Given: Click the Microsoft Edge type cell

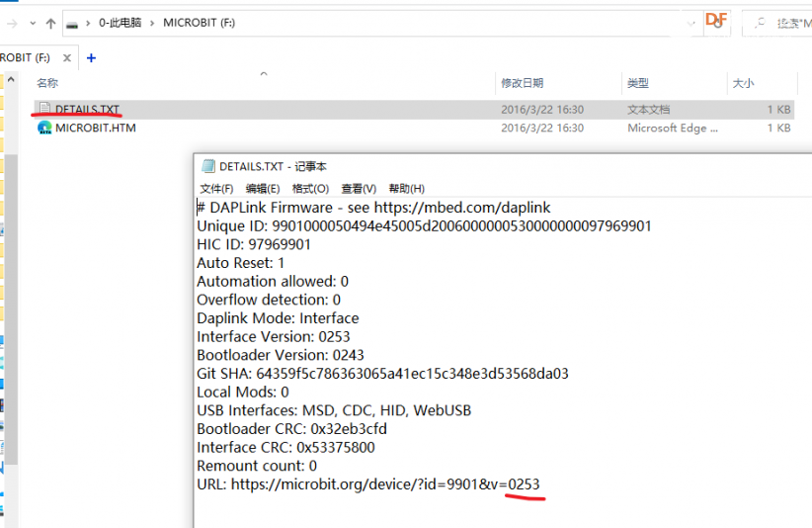Looking at the screenshot, I should click(673, 128).
